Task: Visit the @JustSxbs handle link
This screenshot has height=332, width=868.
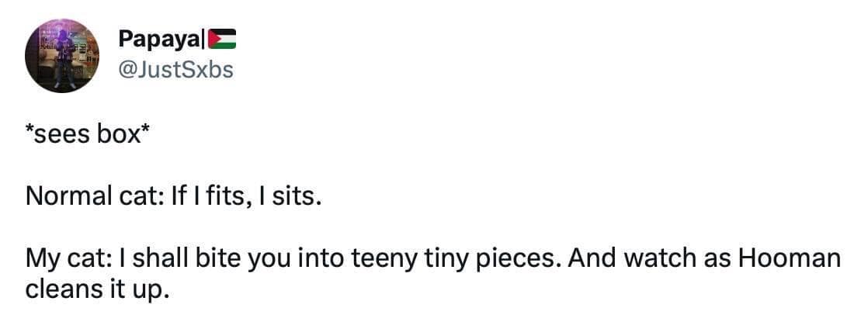Action: [175, 70]
